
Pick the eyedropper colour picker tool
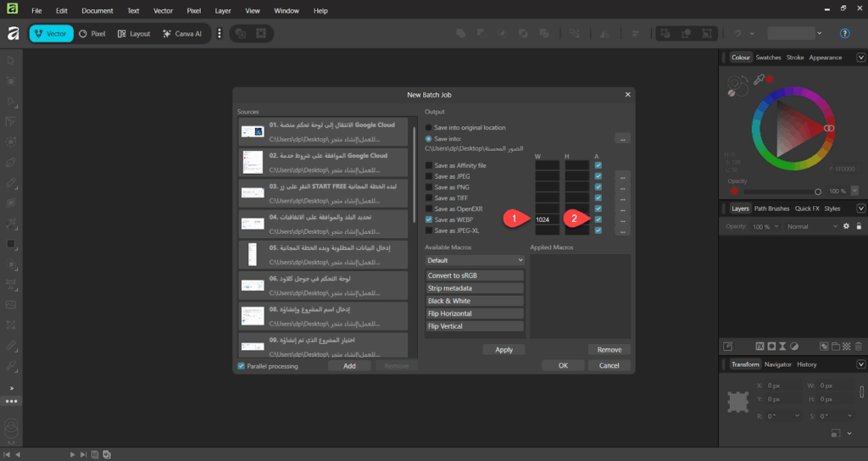[x=759, y=79]
